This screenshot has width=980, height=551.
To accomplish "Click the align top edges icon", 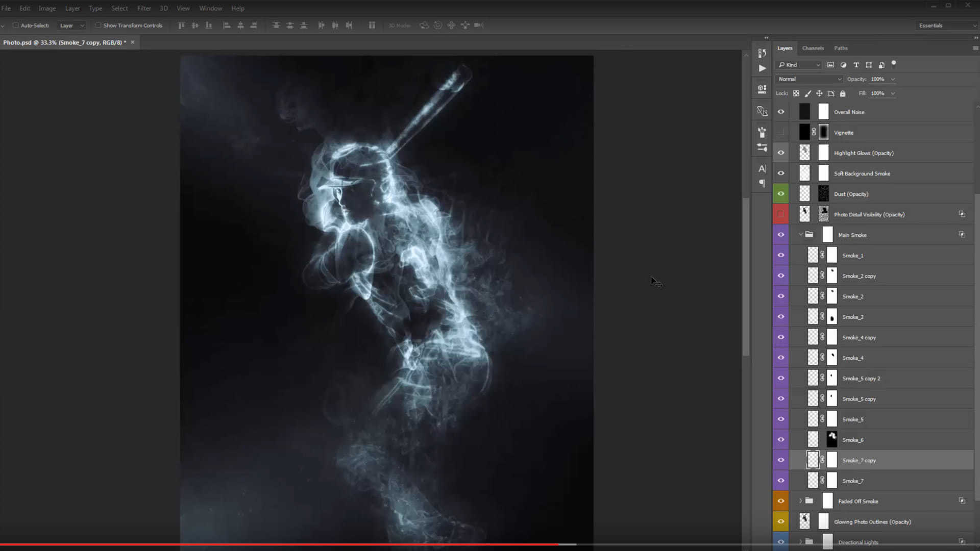I will coord(181,25).
